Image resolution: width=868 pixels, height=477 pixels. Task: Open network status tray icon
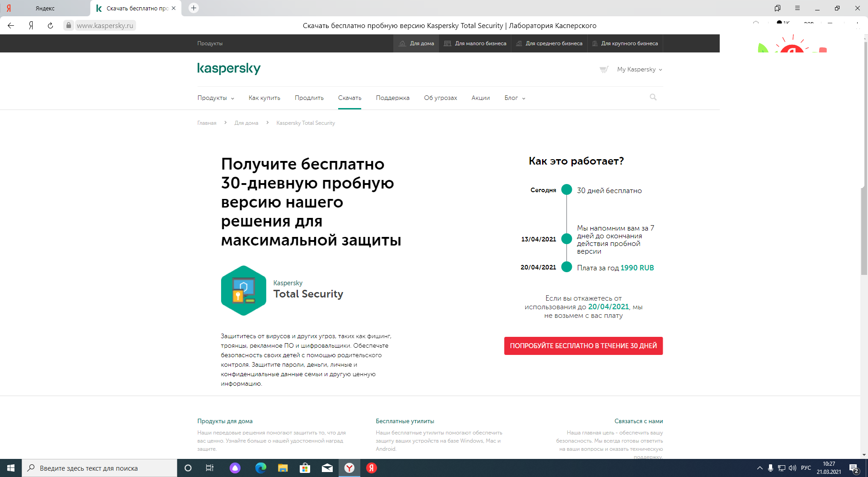(781, 468)
